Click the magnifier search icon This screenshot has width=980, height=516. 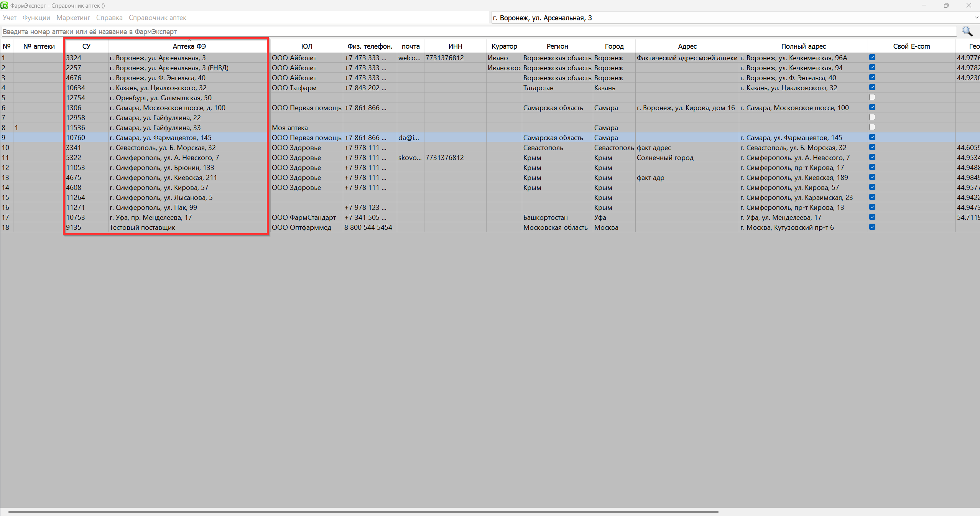(967, 31)
